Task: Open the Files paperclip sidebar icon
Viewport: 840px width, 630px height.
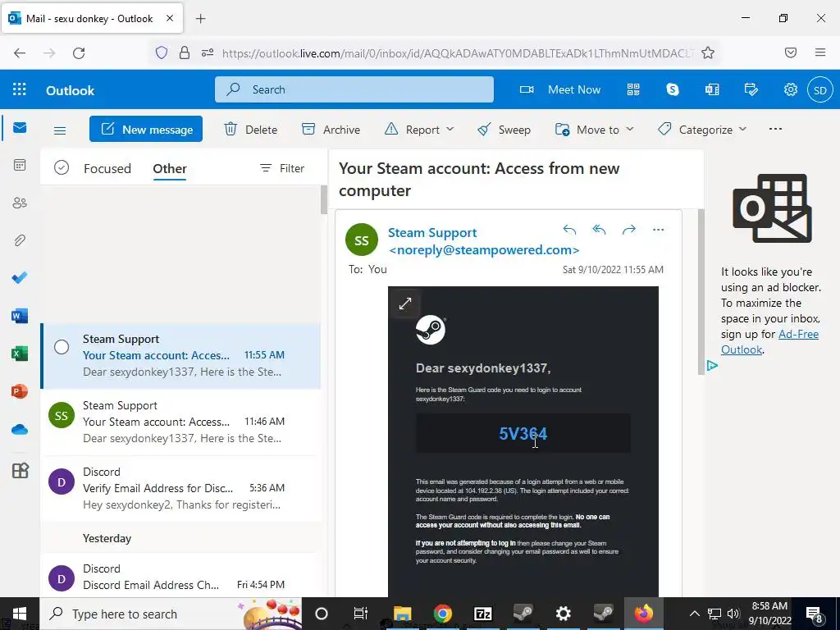Action: 20,240
